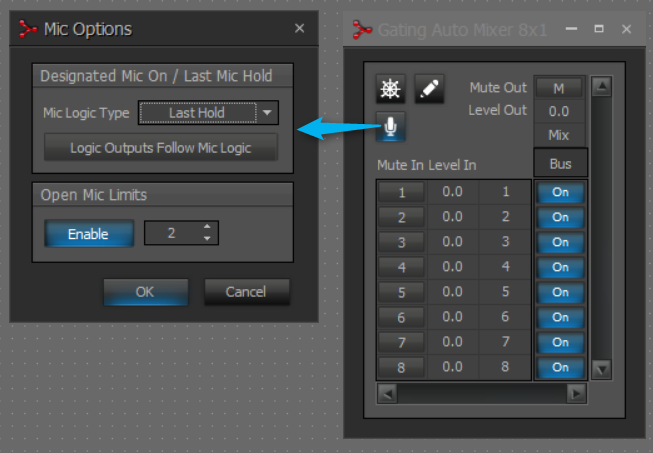Screen dimensions: 653x453
Task: Open mic options via microphone icon
Action: point(390,127)
